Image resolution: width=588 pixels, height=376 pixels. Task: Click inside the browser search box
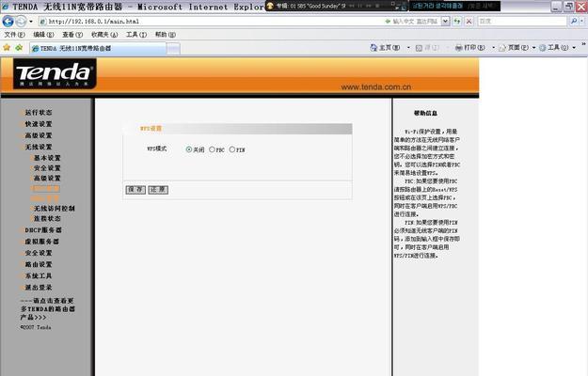coord(521,22)
